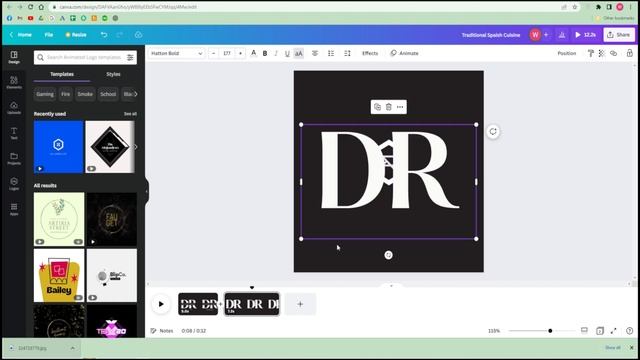Select the Smoke filter chip
Screen dimensions: 640x360
point(85,94)
